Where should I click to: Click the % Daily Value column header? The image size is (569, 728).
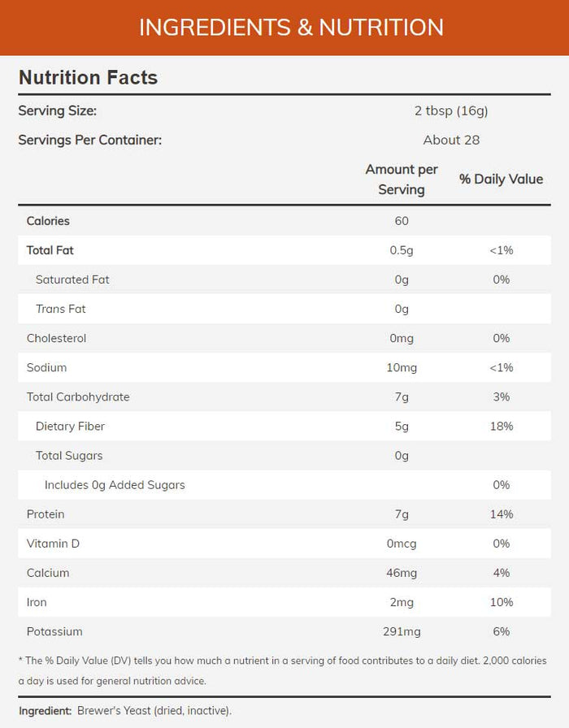502,180
